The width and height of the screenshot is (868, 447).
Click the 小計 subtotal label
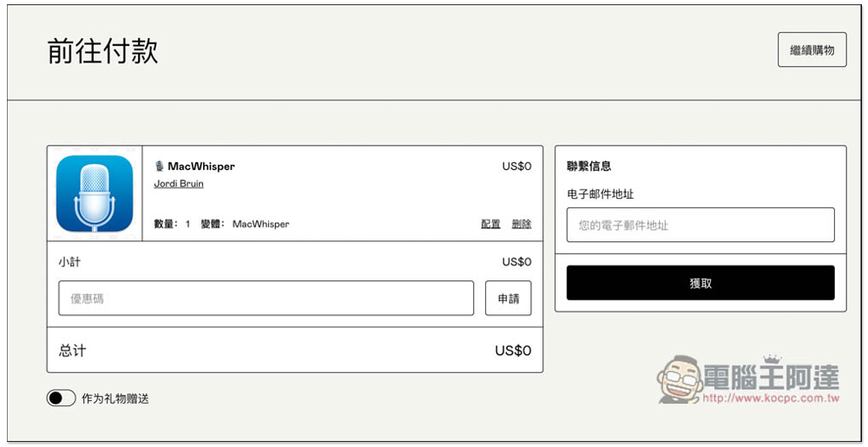click(x=69, y=261)
